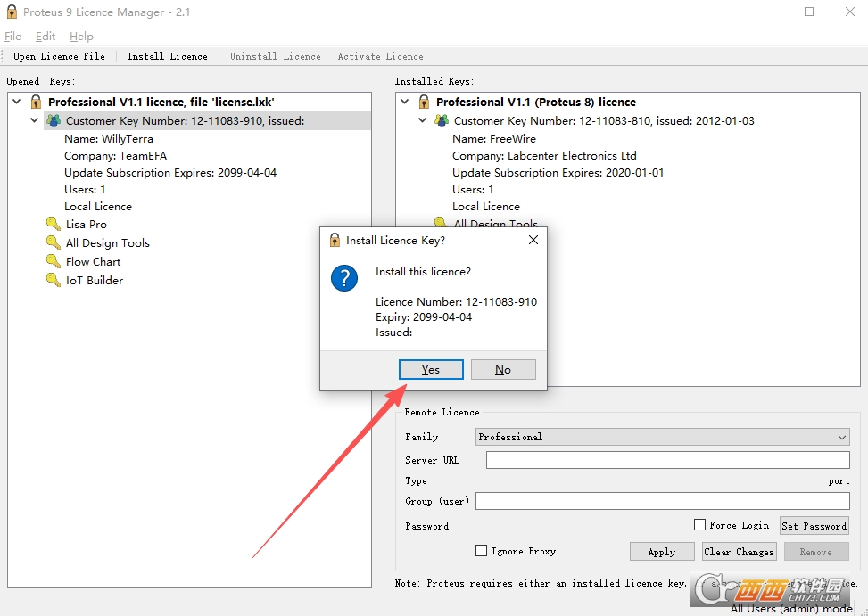The image size is (868, 616).
Task: Click the Set Password button
Action: tap(814, 526)
